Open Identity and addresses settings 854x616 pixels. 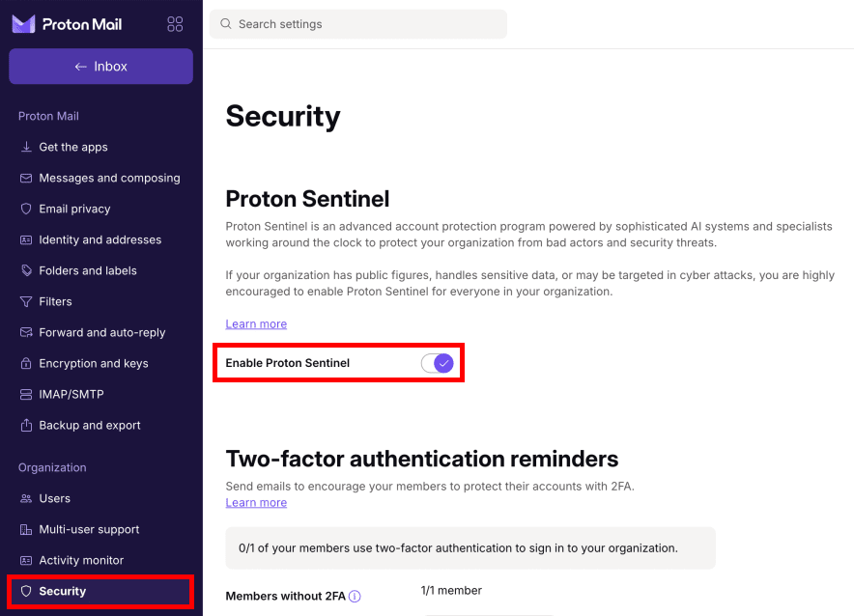(x=100, y=239)
